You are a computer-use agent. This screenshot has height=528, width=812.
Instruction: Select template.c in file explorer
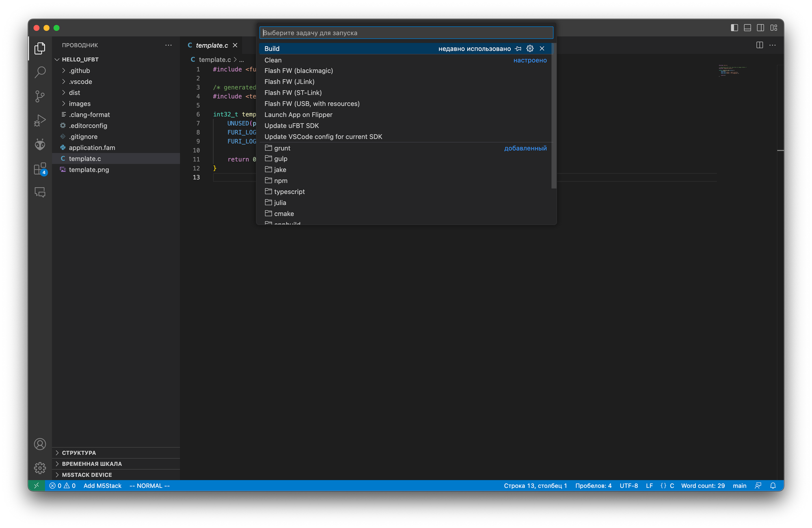116,158
